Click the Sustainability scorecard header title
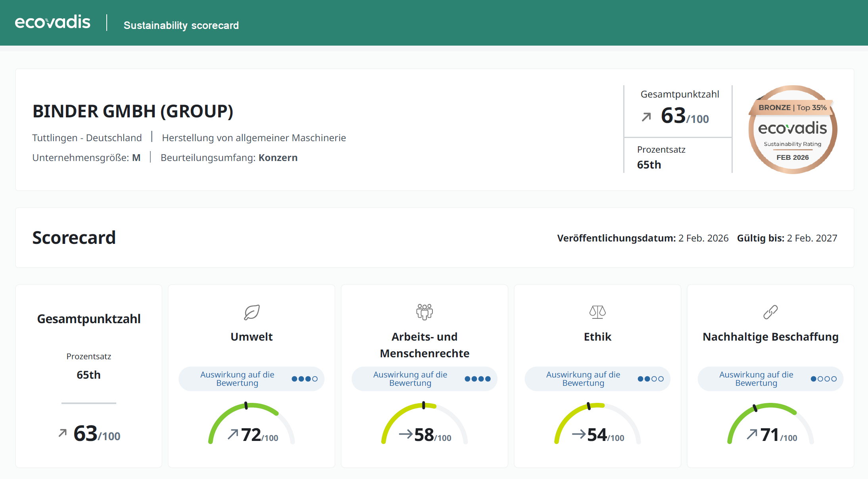Screen dimensions: 868x479 pyautogui.click(x=181, y=25)
